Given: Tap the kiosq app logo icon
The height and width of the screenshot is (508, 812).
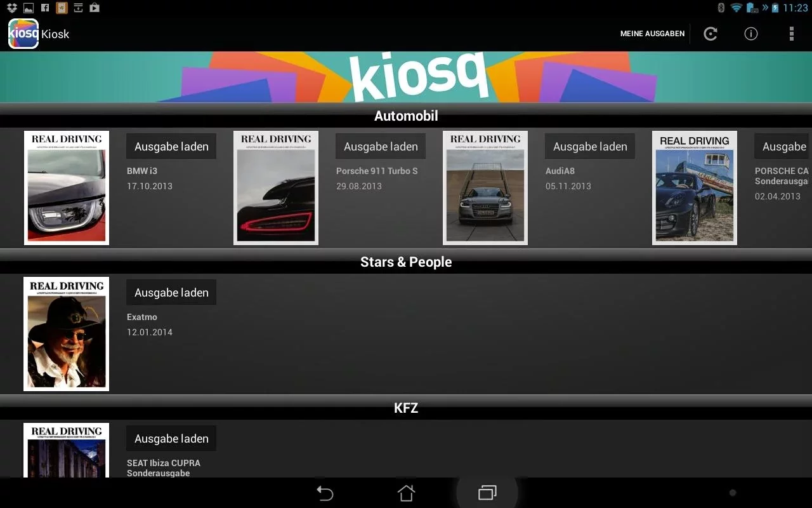Looking at the screenshot, I should click(23, 34).
